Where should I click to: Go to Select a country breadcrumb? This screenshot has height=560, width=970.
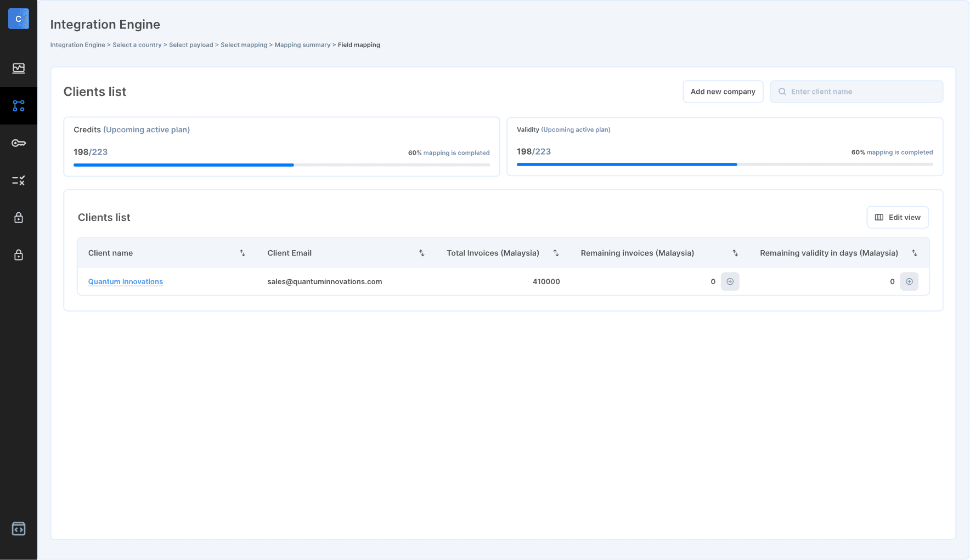137,45
